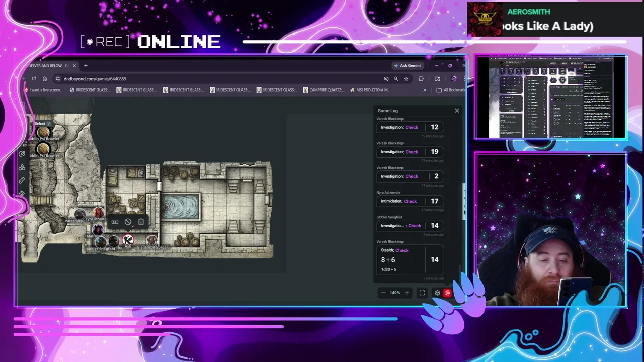Click the top-right character sheet preview
Viewport: 644px width, 362px height.
click(551, 97)
